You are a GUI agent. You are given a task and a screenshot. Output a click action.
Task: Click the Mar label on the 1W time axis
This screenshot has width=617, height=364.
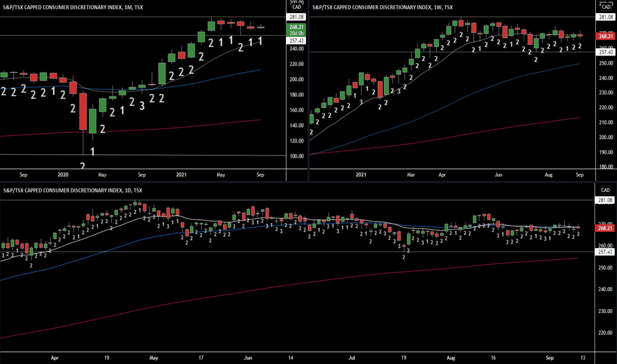pos(411,175)
